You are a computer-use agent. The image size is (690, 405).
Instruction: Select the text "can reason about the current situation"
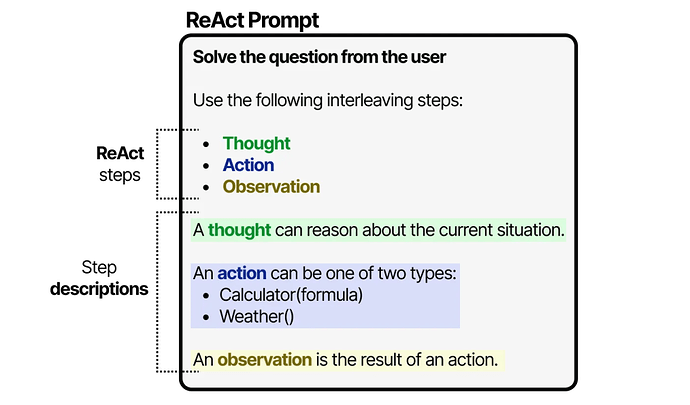[x=419, y=230]
